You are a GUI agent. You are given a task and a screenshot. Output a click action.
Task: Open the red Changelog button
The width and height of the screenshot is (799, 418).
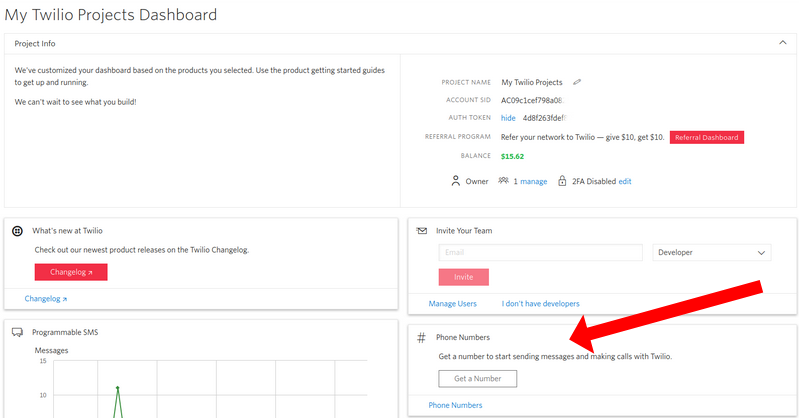tap(71, 272)
